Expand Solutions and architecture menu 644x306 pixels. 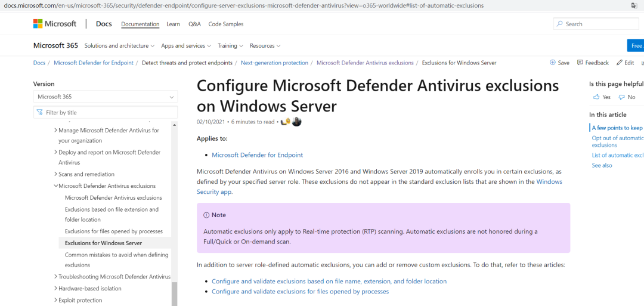(x=119, y=45)
